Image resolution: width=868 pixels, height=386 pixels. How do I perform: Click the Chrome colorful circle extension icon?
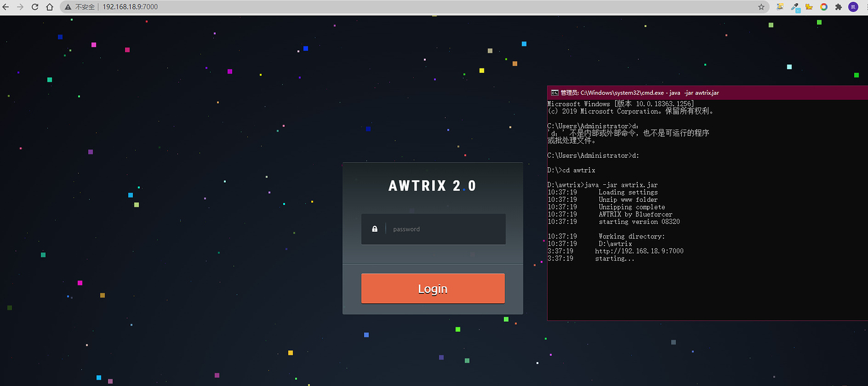point(823,7)
